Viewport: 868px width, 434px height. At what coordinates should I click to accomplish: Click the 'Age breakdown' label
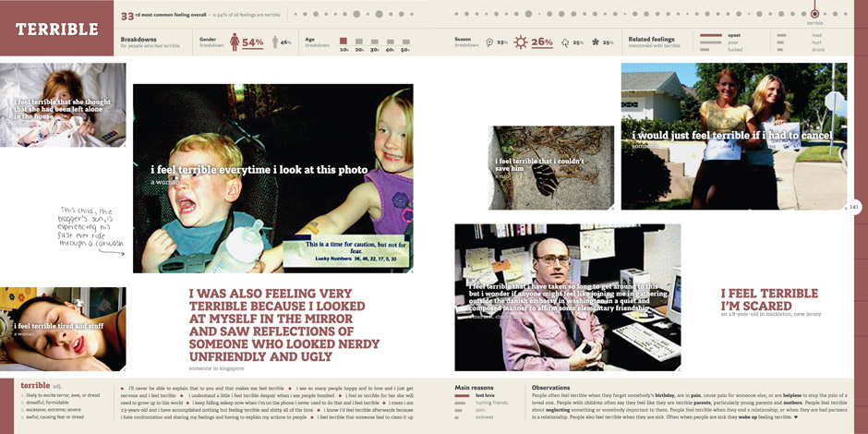[318, 42]
